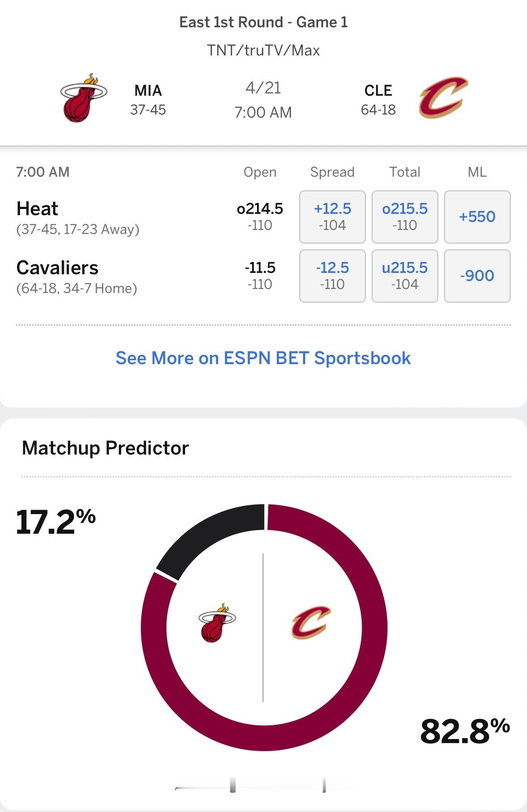Choose under u215.5 total bet

coord(405,276)
